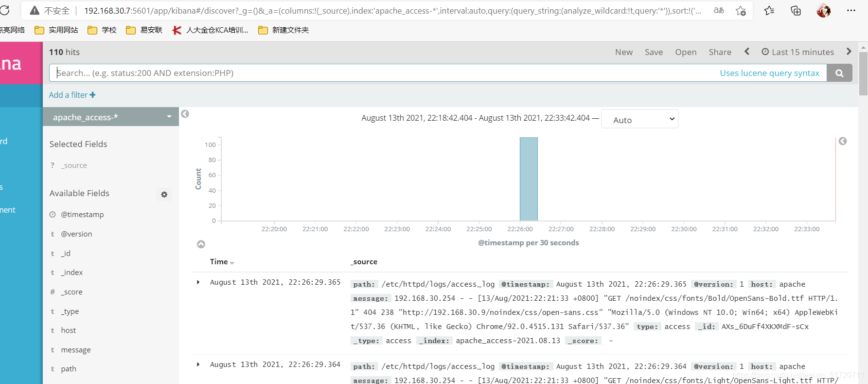Click the @timestamp per 30 seconds label
This screenshot has width=868, height=384.
coord(529,243)
